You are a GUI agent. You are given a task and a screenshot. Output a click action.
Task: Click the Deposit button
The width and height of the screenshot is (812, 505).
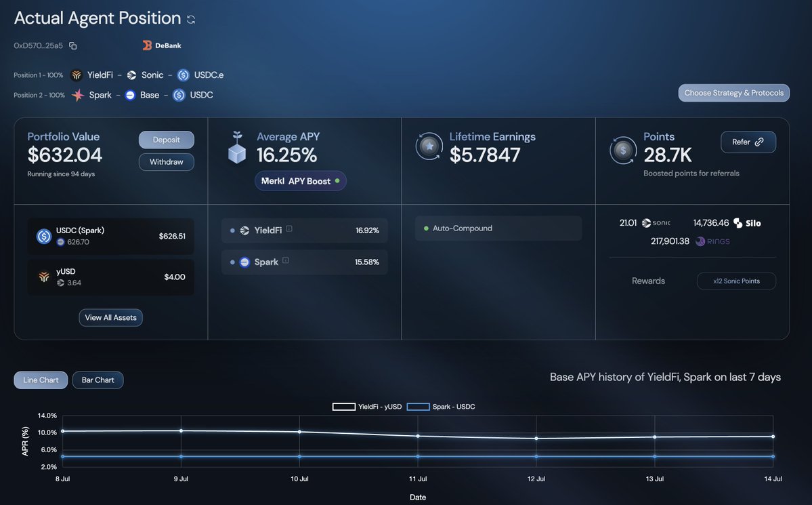pos(166,140)
